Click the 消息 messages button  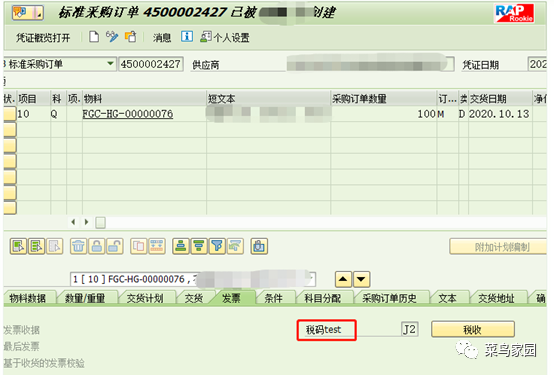pyautogui.click(x=162, y=37)
